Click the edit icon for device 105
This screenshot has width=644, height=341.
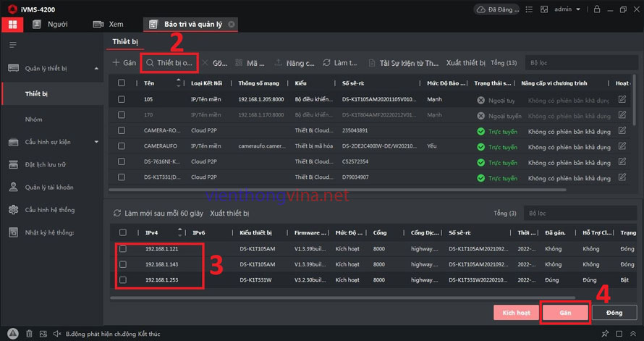[622, 99]
